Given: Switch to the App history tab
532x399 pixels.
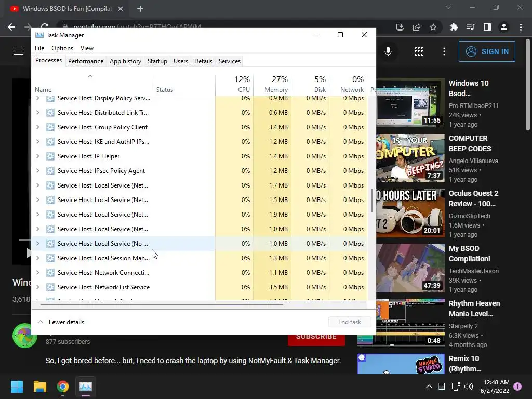Looking at the screenshot, I should [x=125, y=61].
